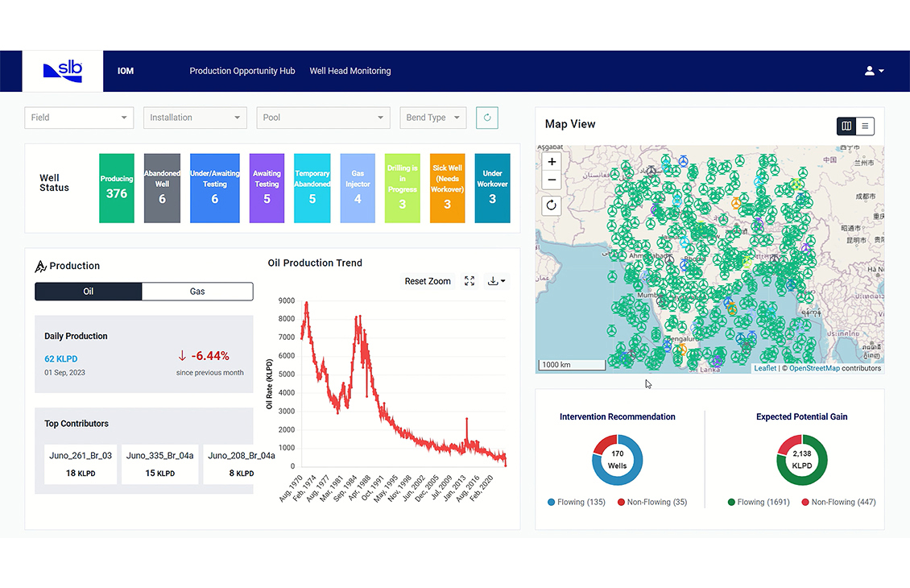Reset the map view rotation icon
The height and width of the screenshot is (588, 910).
point(552,205)
